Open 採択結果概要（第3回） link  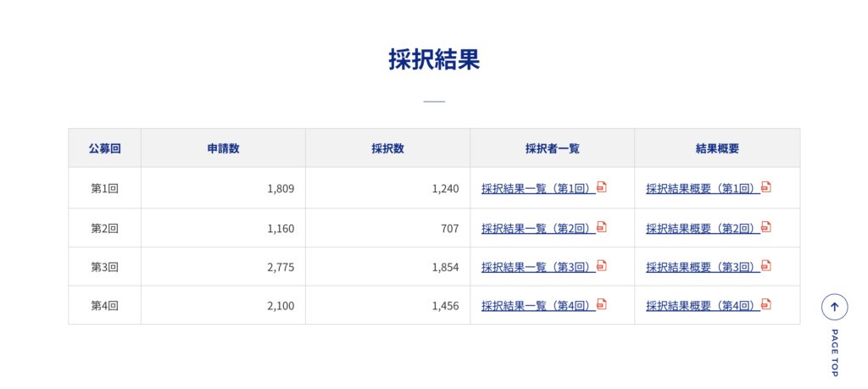(701, 267)
